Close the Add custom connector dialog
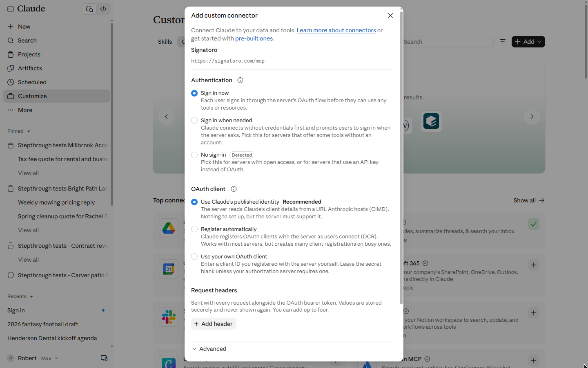The height and width of the screenshot is (368, 588). 390,16
